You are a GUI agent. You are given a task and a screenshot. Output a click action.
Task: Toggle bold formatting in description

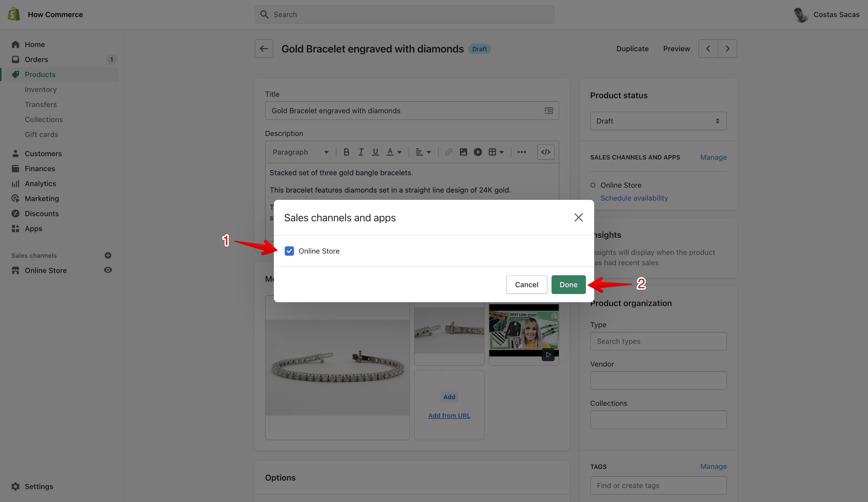coord(347,152)
